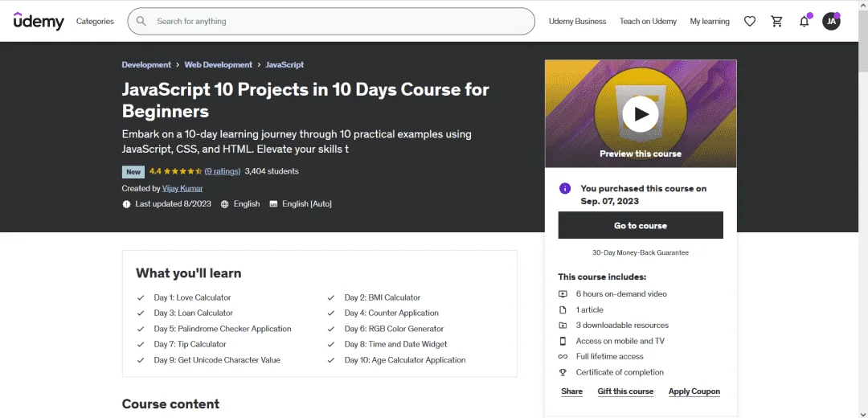Click the lifetime access infinity icon
868x418 pixels.
point(563,357)
